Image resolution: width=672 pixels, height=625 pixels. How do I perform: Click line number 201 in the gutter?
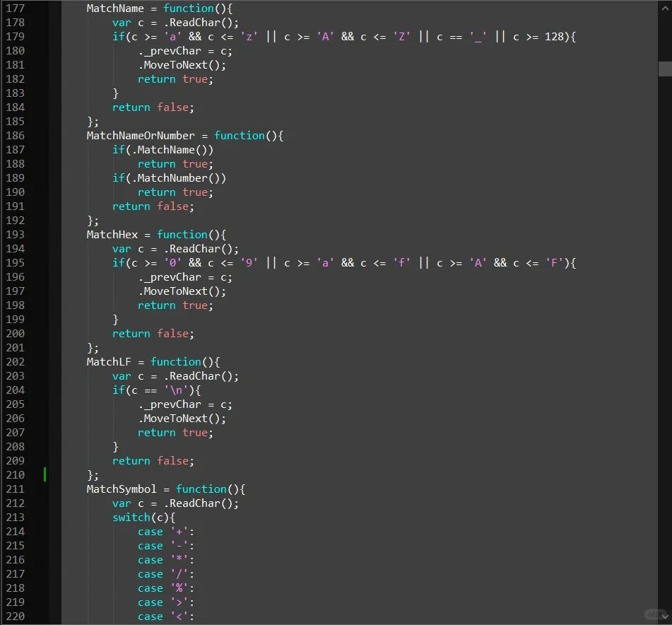point(15,348)
